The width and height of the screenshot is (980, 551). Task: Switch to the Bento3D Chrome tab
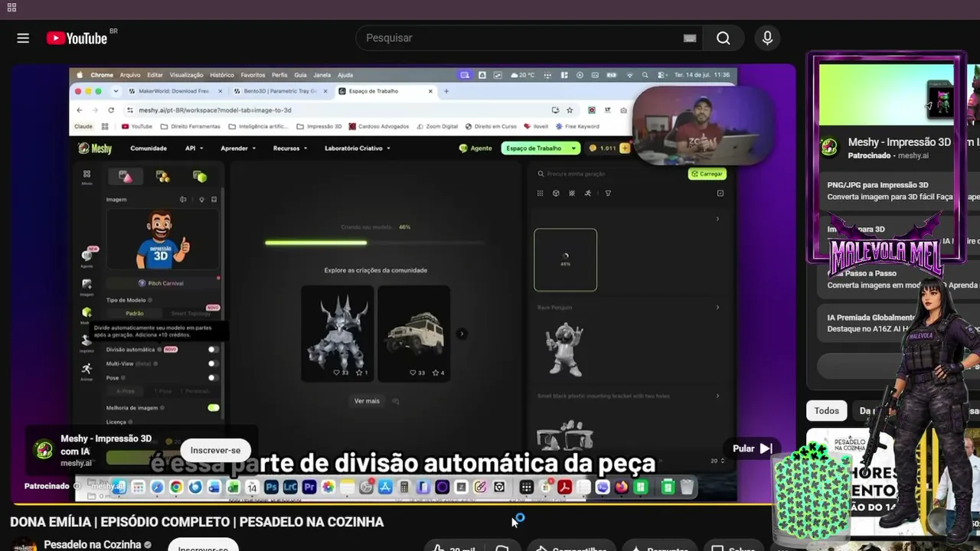point(279,91)
